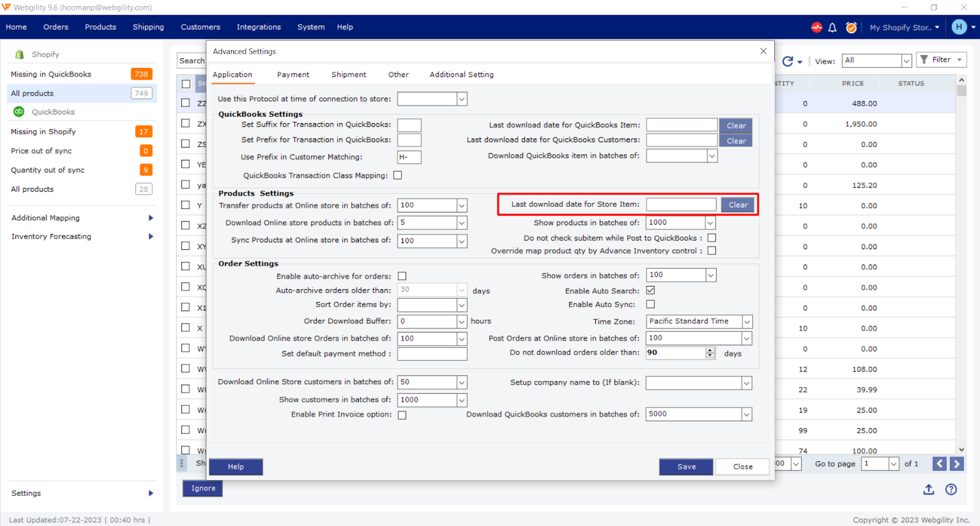Open the notifications bell icon
980x526 pixels.
[x=832, y=28]
